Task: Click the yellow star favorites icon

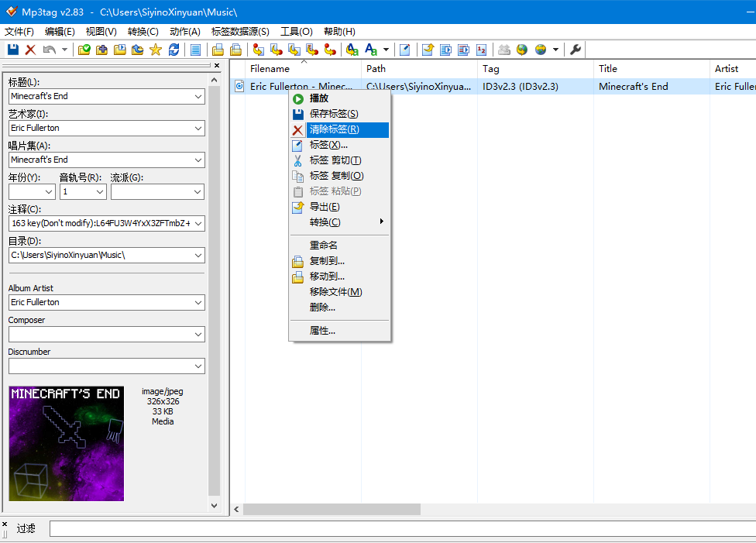Action: [155, 50]
